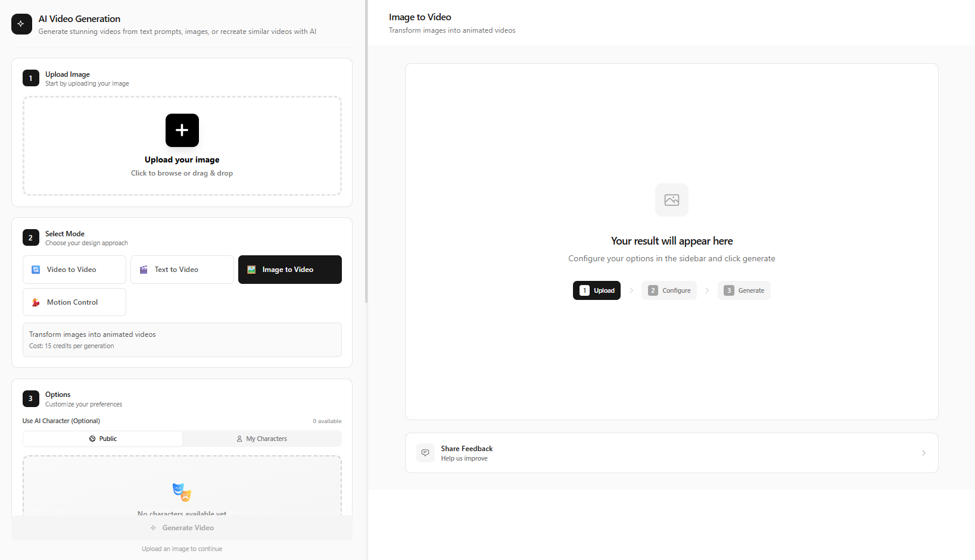
Task: Expand Share Feedback with right chevron
Action: click(923, 453)
